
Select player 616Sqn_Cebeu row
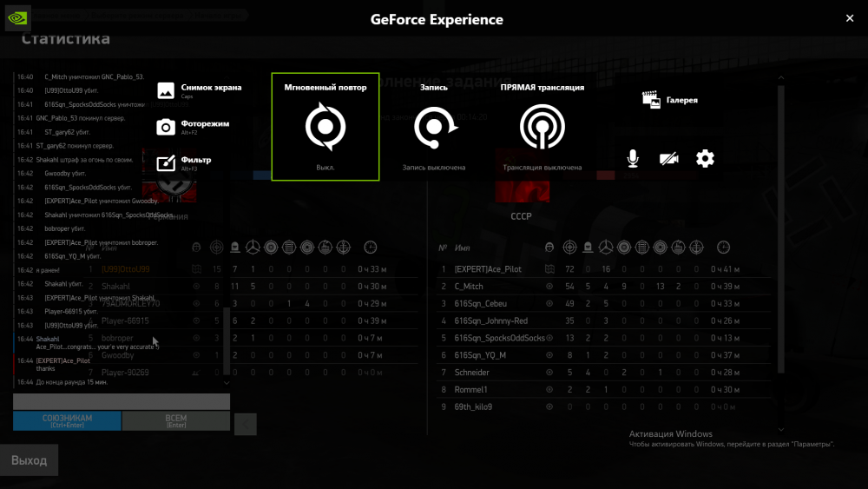point(603,303)
